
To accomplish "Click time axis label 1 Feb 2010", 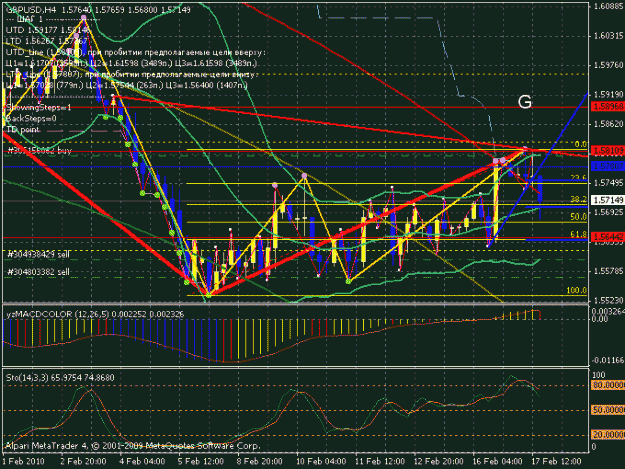I will pos(23,461).
